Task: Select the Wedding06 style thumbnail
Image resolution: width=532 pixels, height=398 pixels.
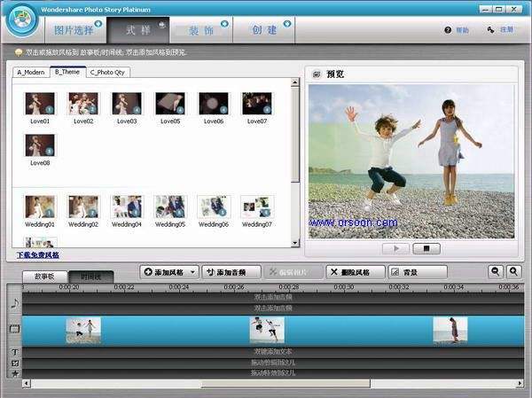Action: (214, 207)
